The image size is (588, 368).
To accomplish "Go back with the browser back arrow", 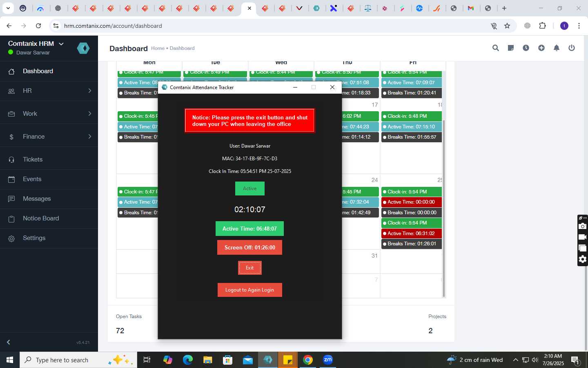I will click(x=9, y=26).
